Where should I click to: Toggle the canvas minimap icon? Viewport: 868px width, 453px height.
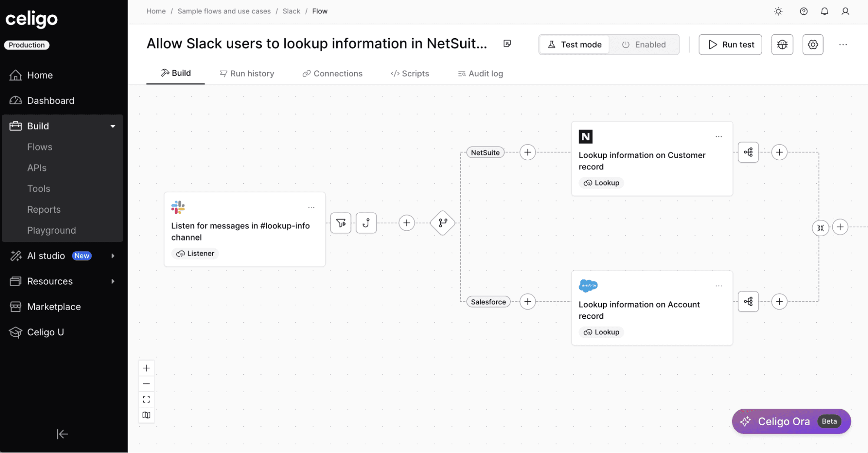[146, 415]
